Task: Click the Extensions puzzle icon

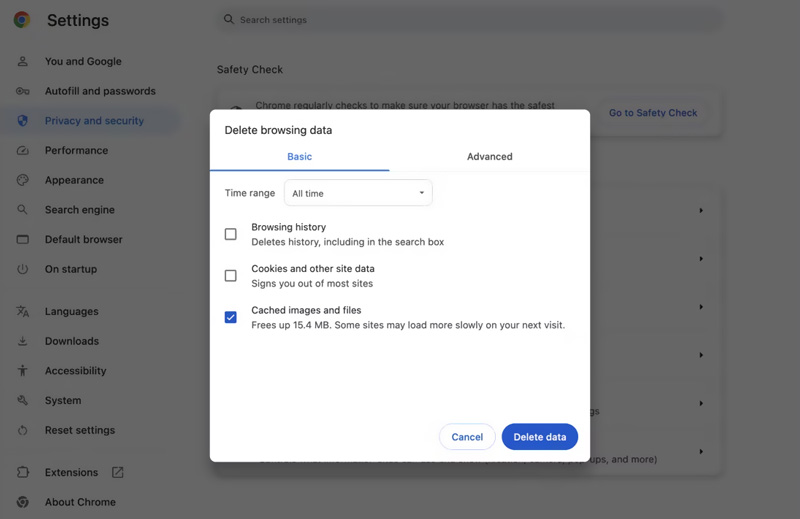Action: tap(22, 472)
